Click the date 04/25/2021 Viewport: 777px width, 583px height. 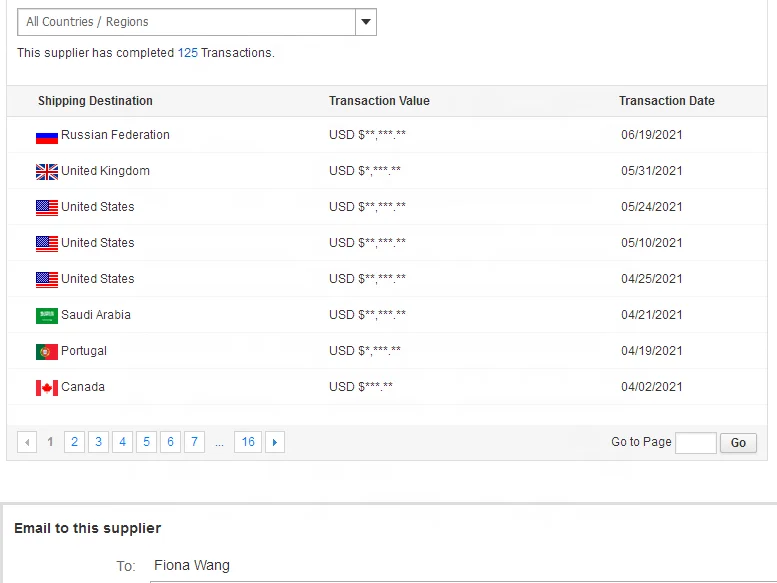pos(652,279)
